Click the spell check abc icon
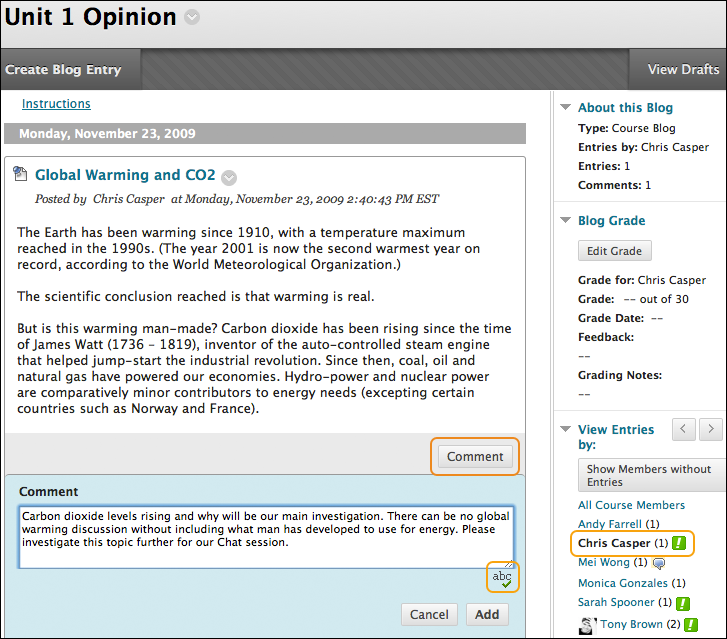 point(502,578)
